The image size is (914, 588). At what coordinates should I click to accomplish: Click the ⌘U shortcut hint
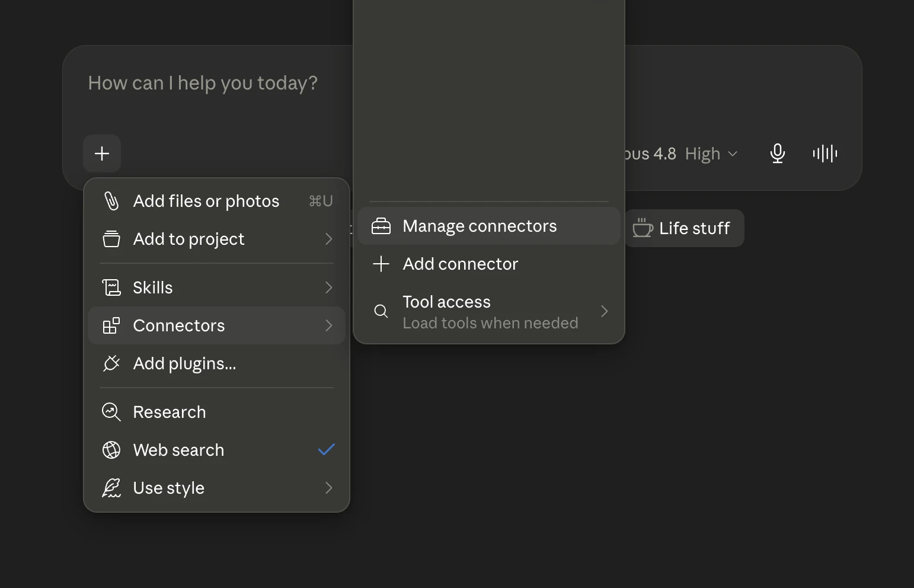click(x=321, y=201)
